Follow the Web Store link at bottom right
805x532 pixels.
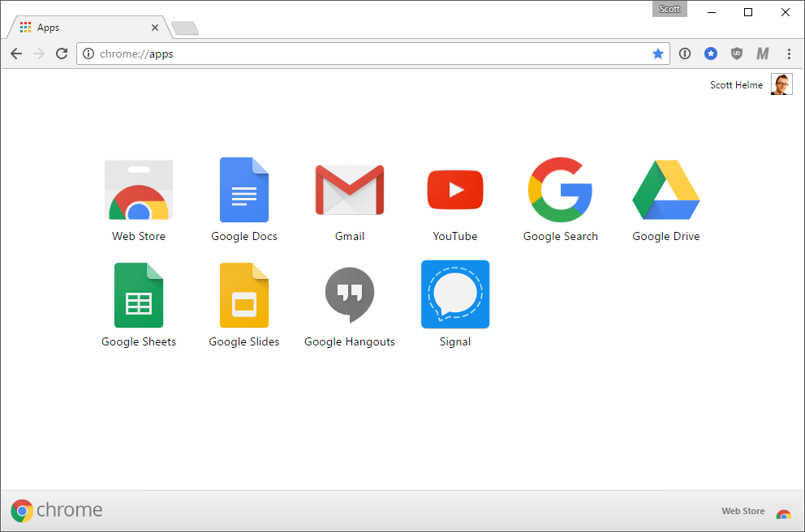743,511
